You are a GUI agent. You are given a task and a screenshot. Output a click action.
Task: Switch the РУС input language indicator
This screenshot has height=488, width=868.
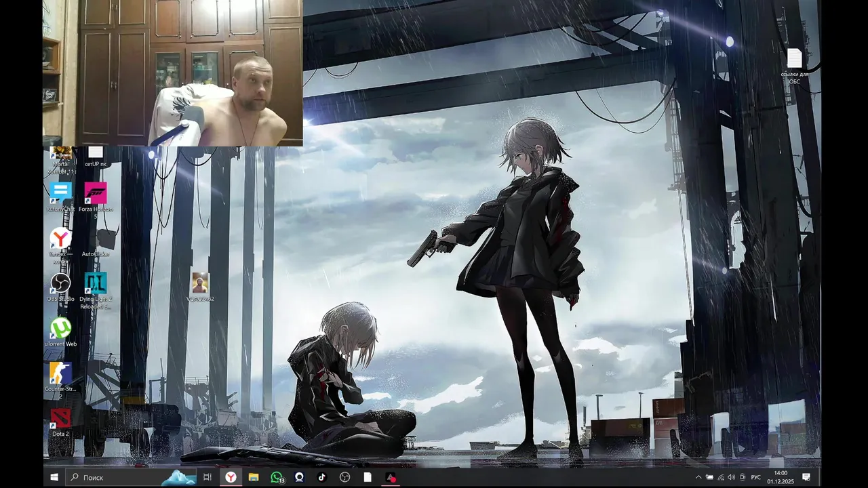pyautogui.click(x=756, y=477)
